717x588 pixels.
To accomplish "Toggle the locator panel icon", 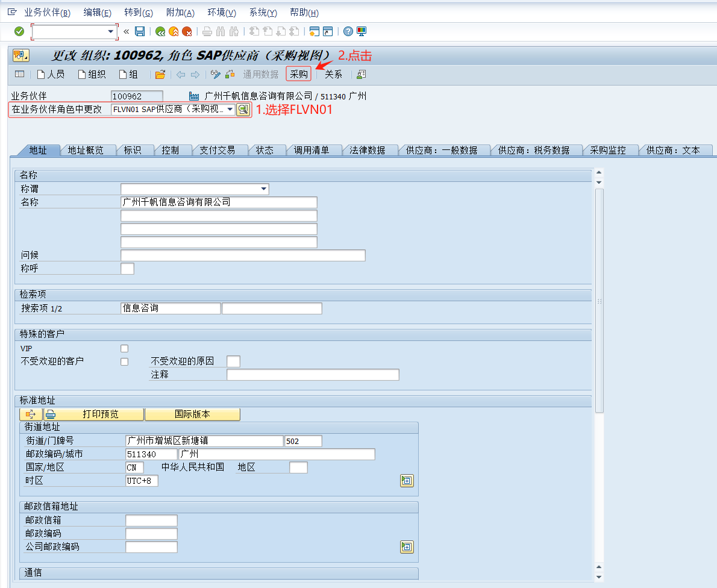I will pos(19,74).
